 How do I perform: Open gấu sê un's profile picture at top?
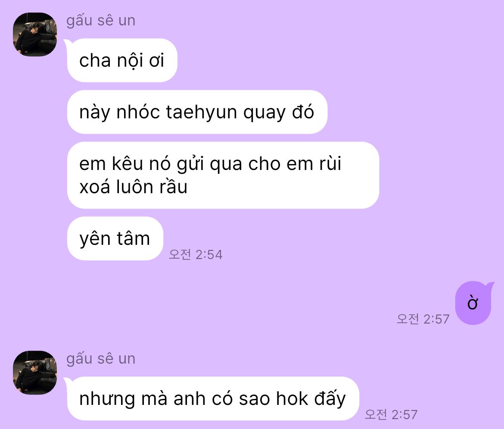35,34
